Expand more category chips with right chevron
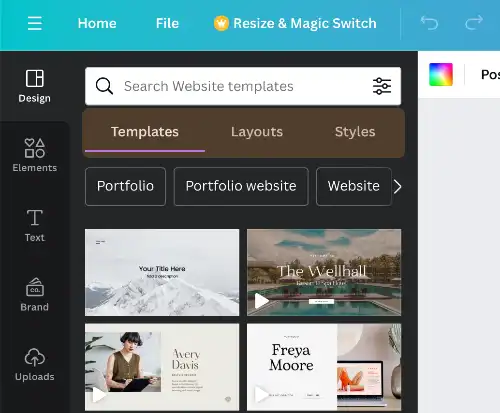Image resolution: width=500 pixels, height=413 pixels. click(x=397, y=187)
